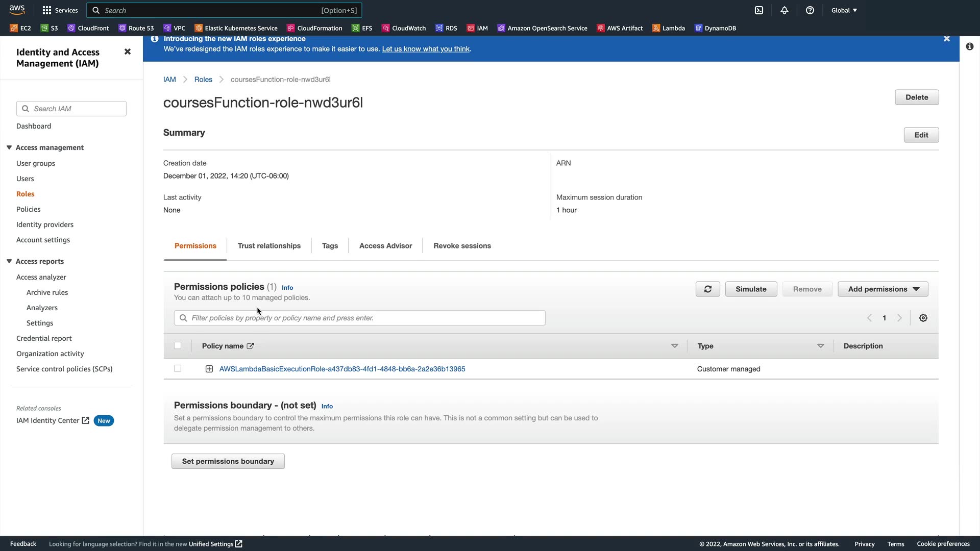
Task: Collapse the Access management section
Action: click(x=9, y=147)
